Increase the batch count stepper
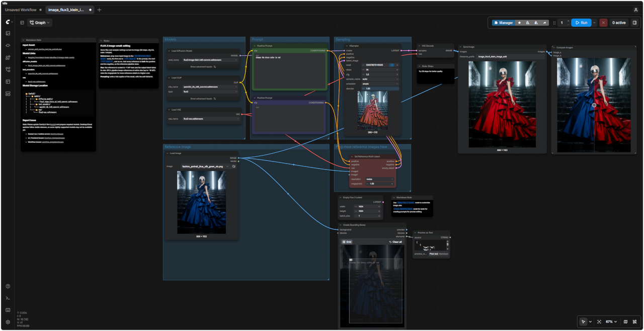Viewport: 644px width, 331px height. 569,21
